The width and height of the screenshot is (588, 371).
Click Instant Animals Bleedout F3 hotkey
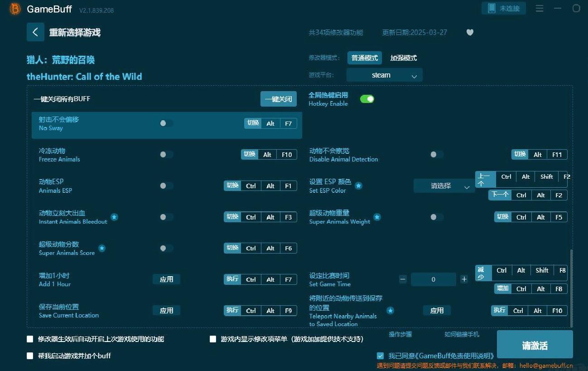click(x=288, y=217)
